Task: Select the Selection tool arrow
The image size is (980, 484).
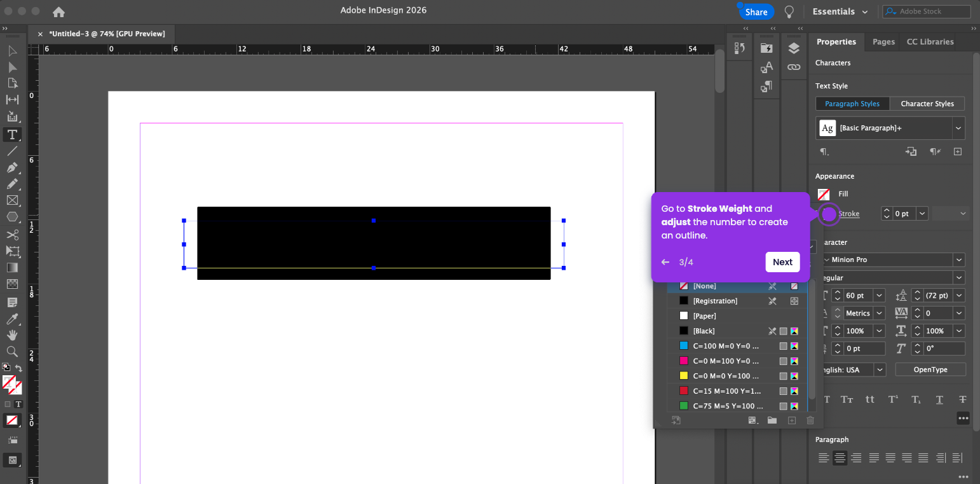Action: [12, 51]
